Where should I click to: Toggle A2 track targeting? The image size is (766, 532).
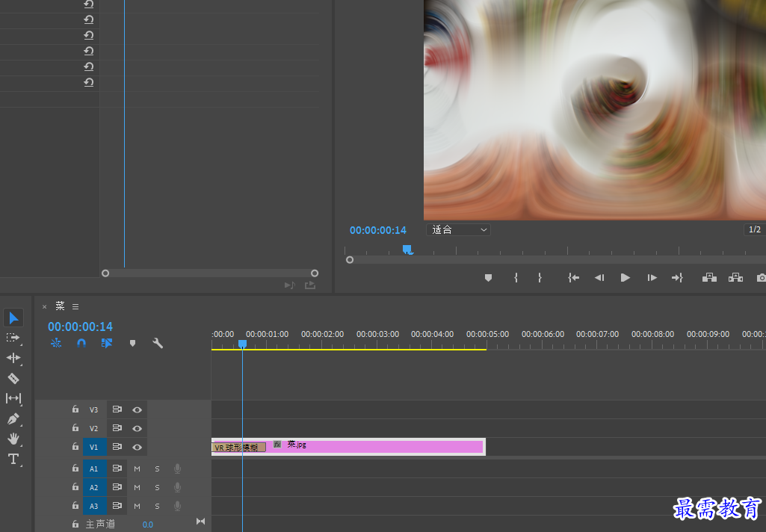click(x=95, y=487)
